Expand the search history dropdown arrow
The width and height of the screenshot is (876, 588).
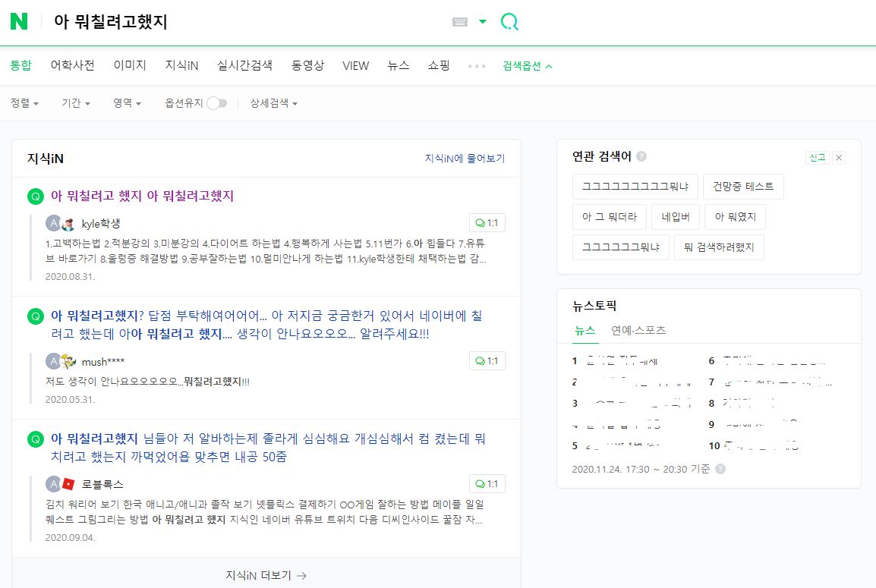click(x=483, y=22)
